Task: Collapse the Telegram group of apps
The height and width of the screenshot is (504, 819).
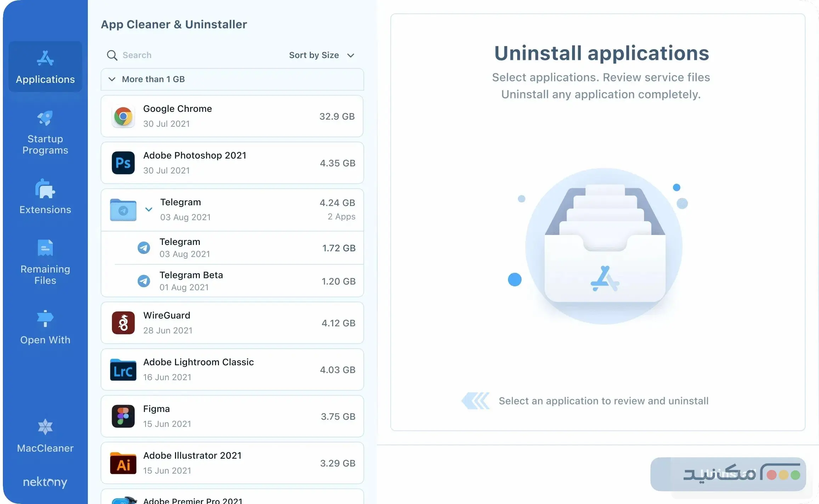Action: pyautogui.click(x=149, y=210)
